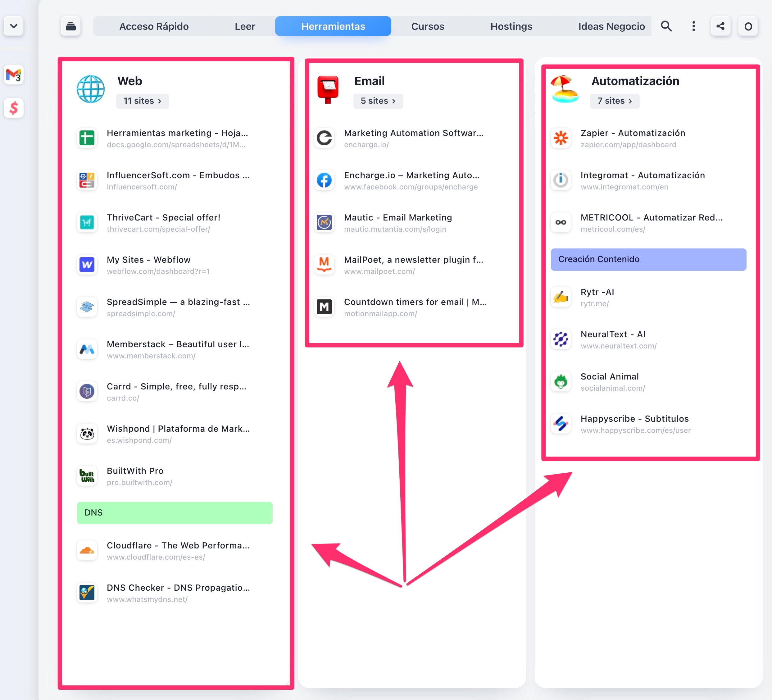772x700 pixels.
Task: Click the red mailbox icon of Email group
Action: click(x=328, y=89)
